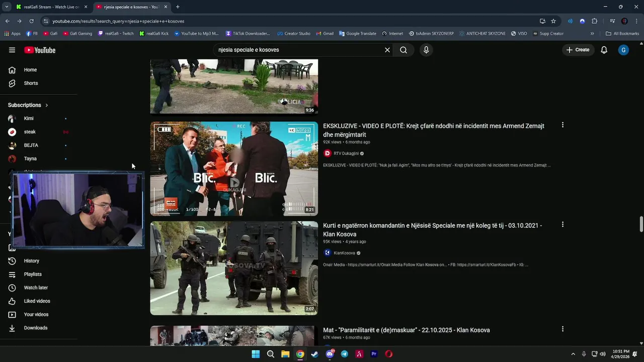The height and width of the screenshot is (362, 644).
Task: Play the Kurti e ngatërron komandantin thumbnail
Action: point(234,268)
